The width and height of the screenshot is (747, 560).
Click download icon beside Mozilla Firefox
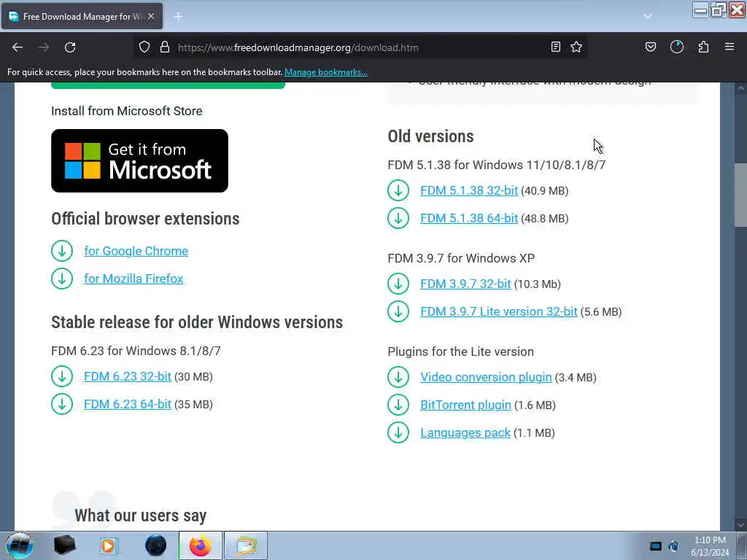coord(62,279)
